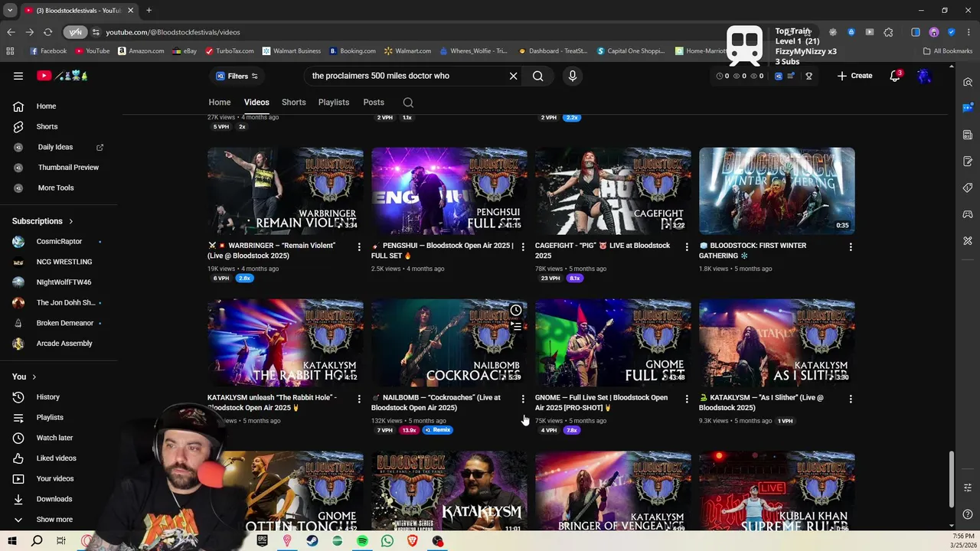Viewport: 980px width, 551px height.
Task: Open Brave browser from the taskbar
Action: [413, 541]
